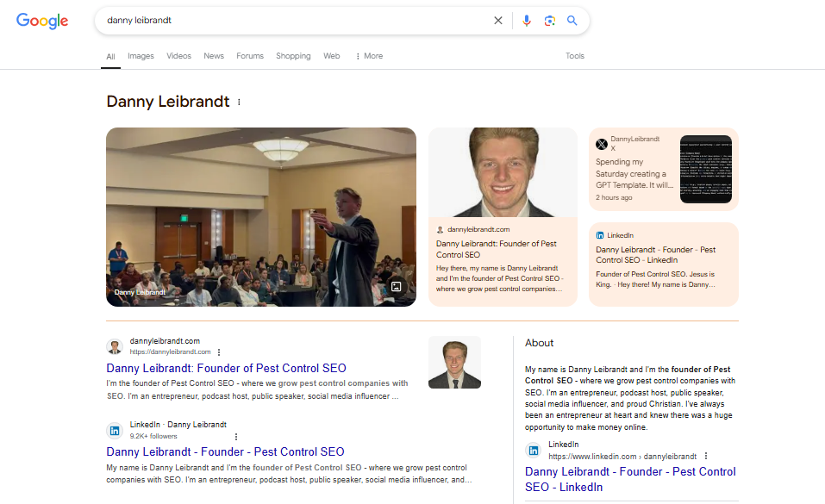Open 'Danny Leibrandt: Founder of Pest Control SEO' blue result link
This screenshot has height=504, width=825.
point(226,368)
